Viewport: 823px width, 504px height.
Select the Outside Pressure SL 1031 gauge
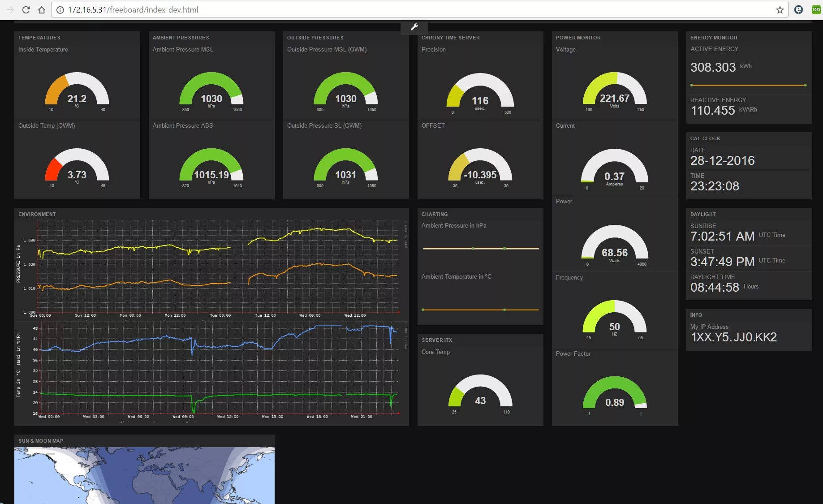346,168
